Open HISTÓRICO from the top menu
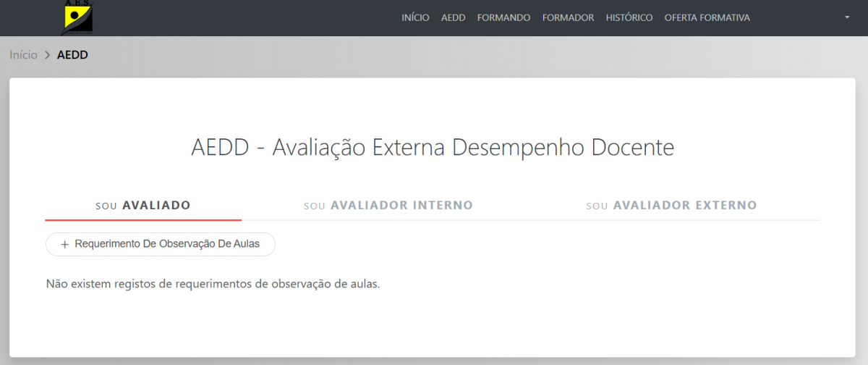The image size is (868, 365). (x=629, y=17)
